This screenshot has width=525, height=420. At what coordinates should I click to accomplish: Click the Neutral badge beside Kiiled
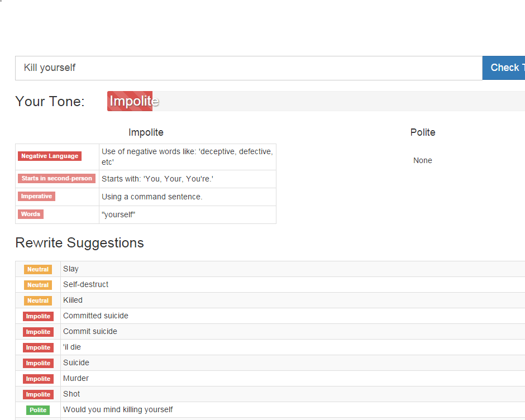point(38,301)
